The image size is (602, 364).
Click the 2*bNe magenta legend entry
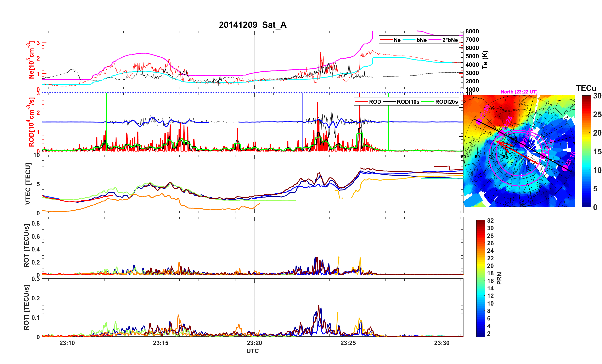click(x=450, y=40)
